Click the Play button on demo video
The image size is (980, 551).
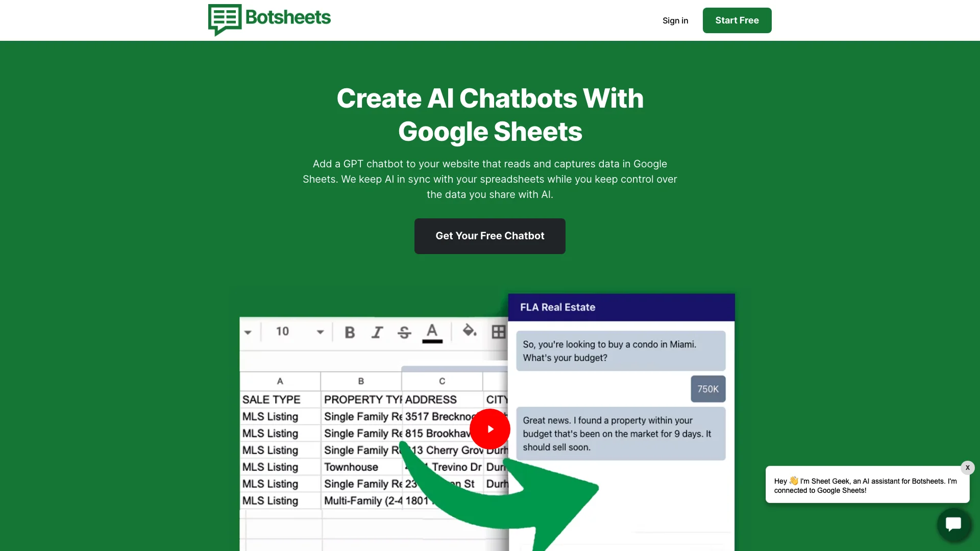pos(489,429)
